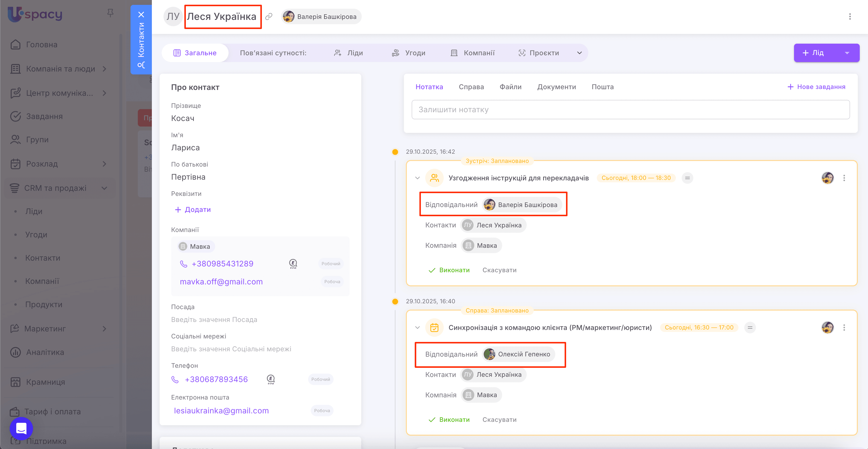This screenshot has height=449, width=868.
Task: Collapse the Синхронізація з командою card
Action: (418, 327)
